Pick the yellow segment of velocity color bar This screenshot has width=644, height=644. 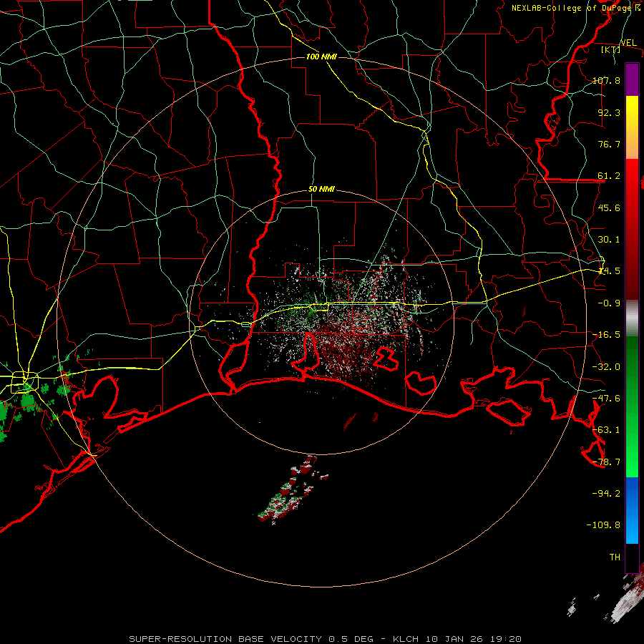coord(632,127)
